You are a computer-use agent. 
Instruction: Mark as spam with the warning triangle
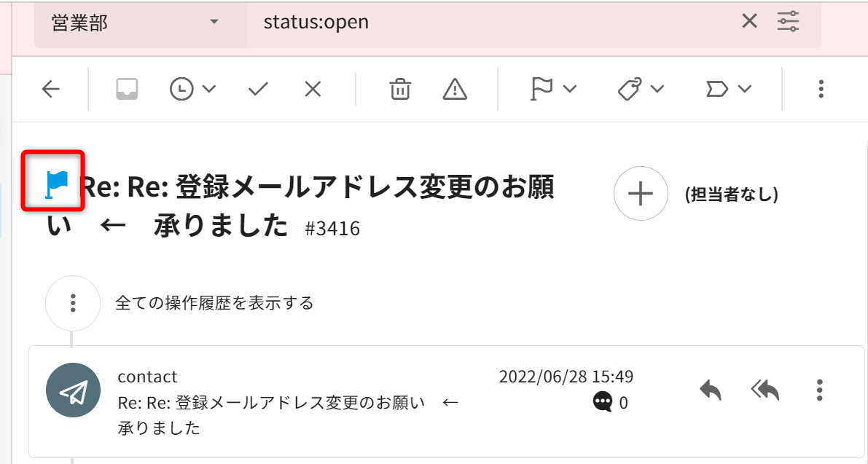455,90
